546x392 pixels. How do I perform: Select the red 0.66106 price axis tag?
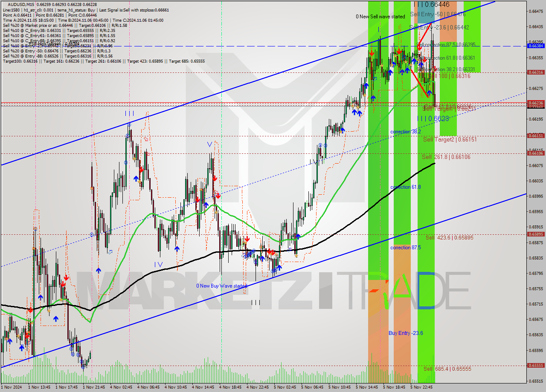(x=535, y=153)
